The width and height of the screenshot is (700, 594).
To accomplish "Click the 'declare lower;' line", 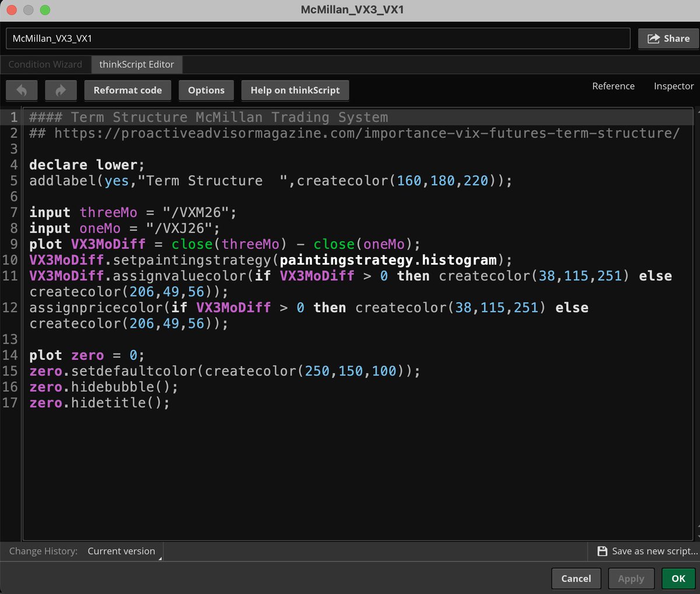I will coord(87,165).
